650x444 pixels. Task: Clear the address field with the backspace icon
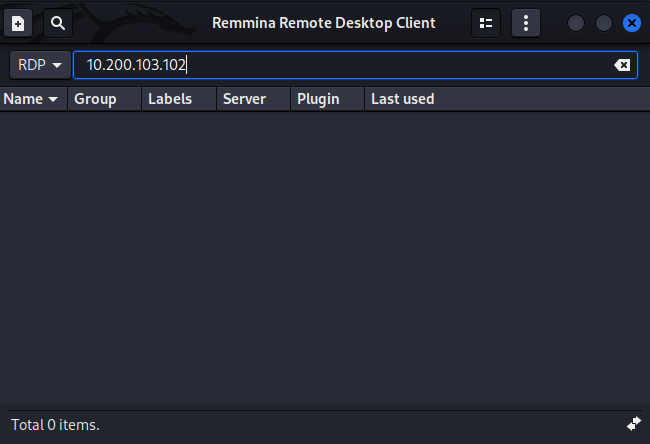tap(622, 65)
